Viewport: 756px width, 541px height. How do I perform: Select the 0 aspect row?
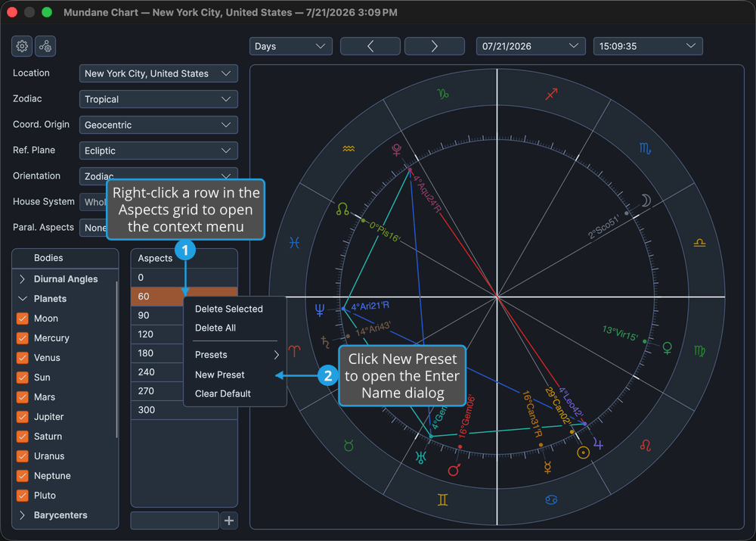pos(184,278)
